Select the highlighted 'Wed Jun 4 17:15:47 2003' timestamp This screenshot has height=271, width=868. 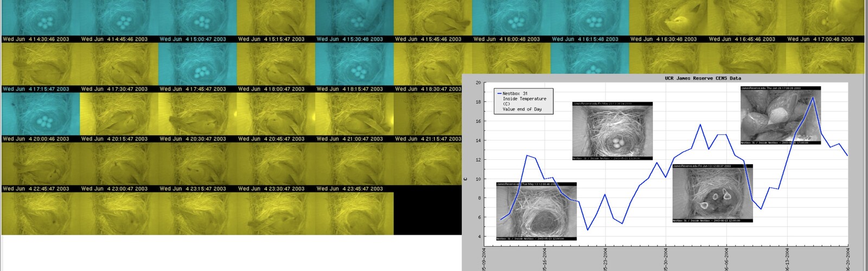pos(36,89)
